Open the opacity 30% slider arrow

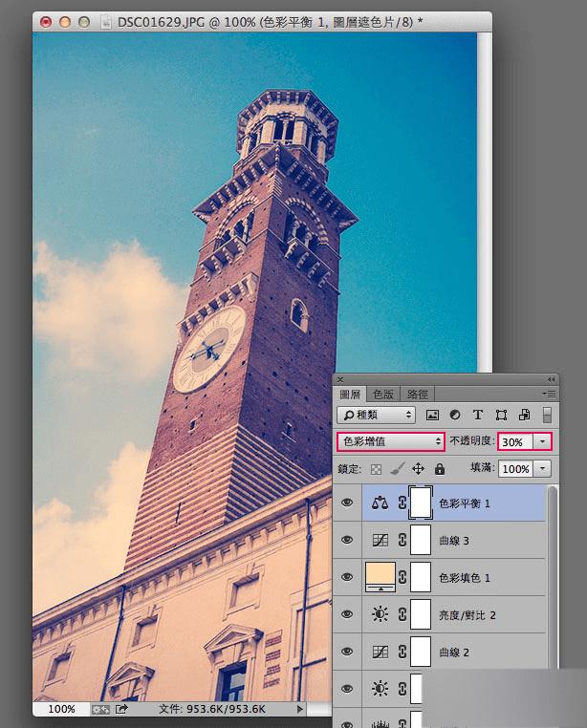coord(542,442)
